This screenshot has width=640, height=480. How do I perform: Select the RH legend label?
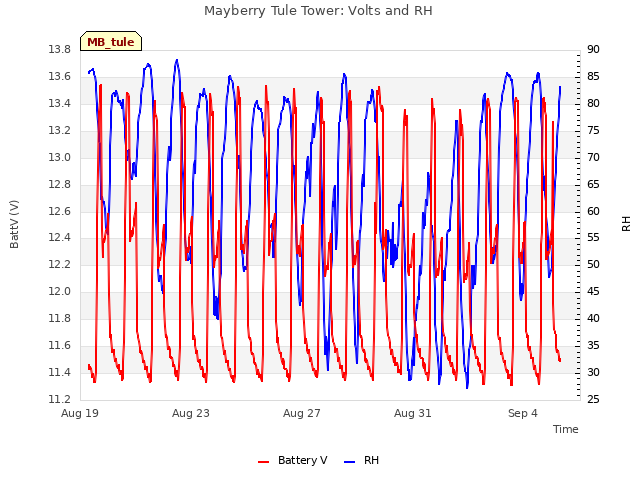click(371, 460)
